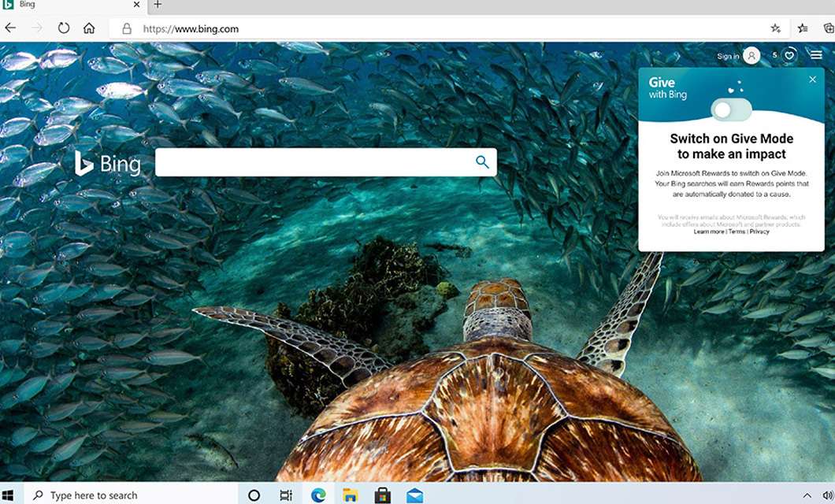Click the rewards points count '5'
The width and height of the screenshot is (835, 504).
[x=775, y=55]
